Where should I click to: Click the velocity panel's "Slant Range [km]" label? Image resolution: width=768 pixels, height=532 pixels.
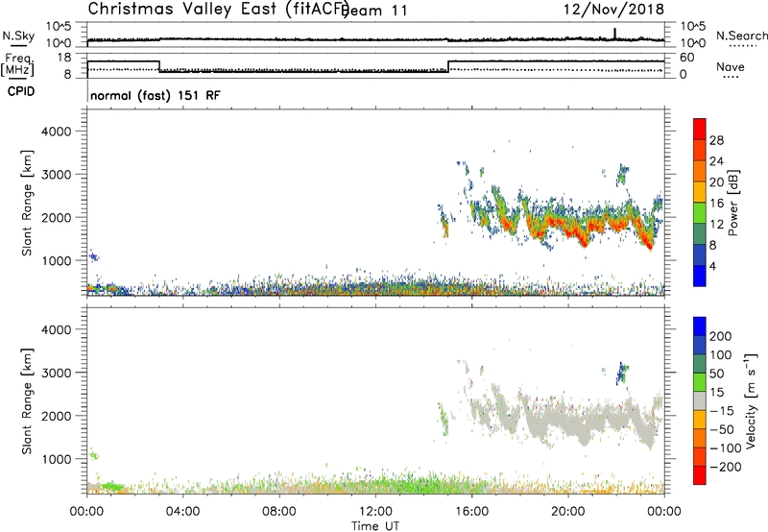coord(28,401)
